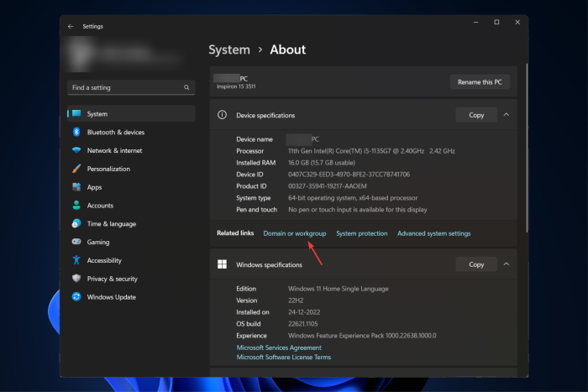Go to Time & language
The width and height of the screenshot is (588, 392).
131,224
